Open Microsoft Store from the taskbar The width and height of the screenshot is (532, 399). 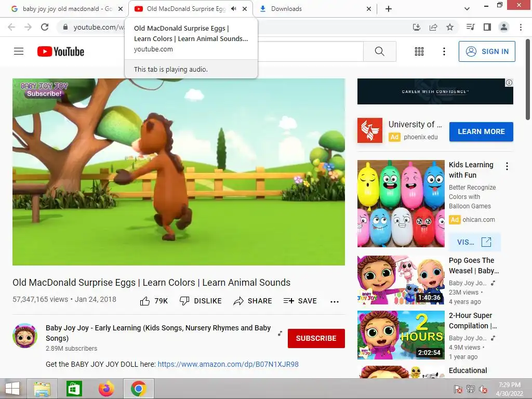click(x=74, y=389)
